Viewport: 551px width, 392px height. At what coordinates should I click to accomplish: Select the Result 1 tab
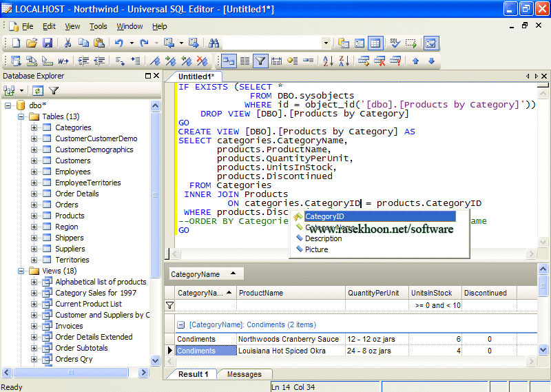194,374
